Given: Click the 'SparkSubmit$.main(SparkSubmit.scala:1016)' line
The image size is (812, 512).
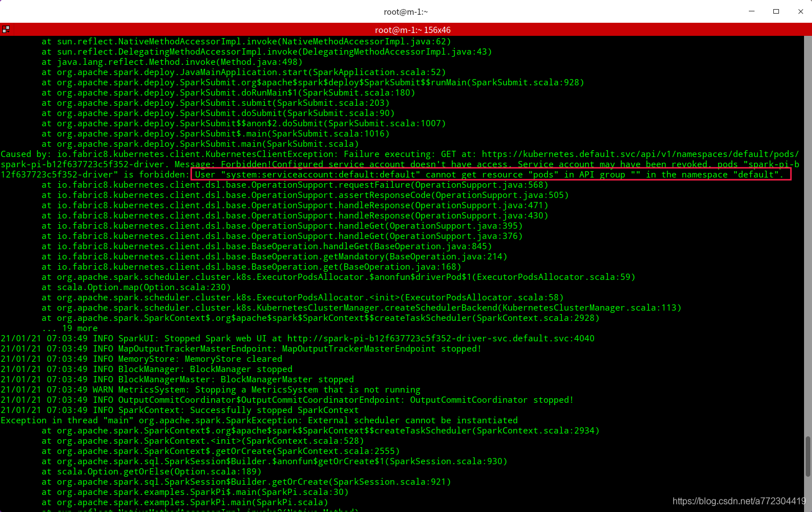Looking at the screenshot, I should 216,134.
